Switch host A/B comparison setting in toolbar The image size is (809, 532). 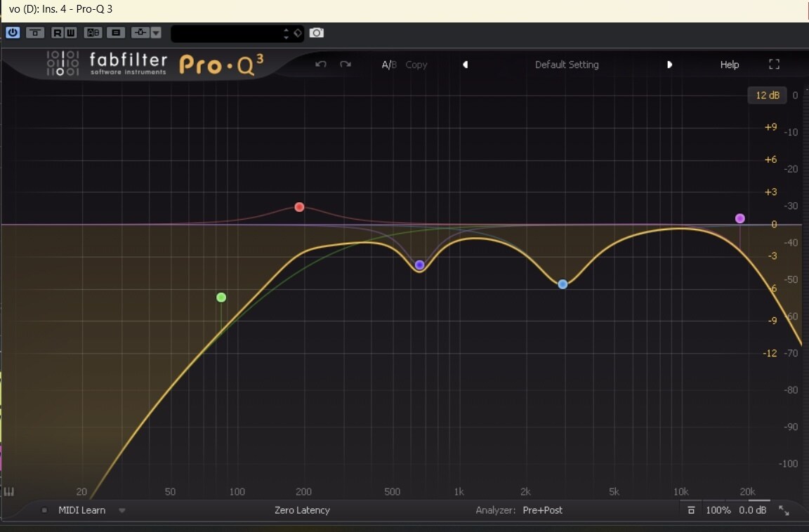click(93, 32)
